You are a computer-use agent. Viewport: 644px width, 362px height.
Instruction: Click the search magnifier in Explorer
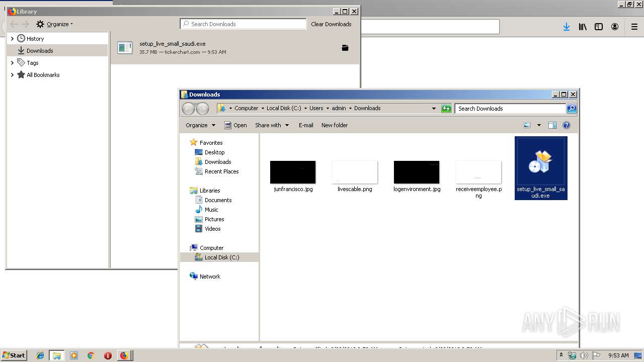click(572, 109)
